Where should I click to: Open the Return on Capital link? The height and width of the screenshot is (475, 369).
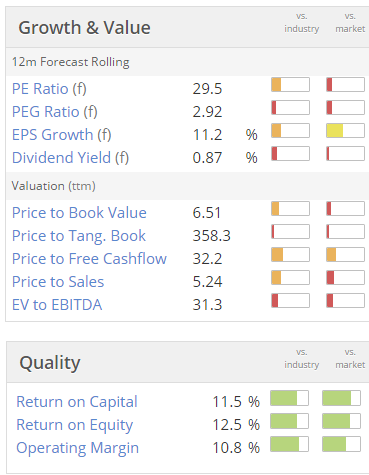coord(77,402)
